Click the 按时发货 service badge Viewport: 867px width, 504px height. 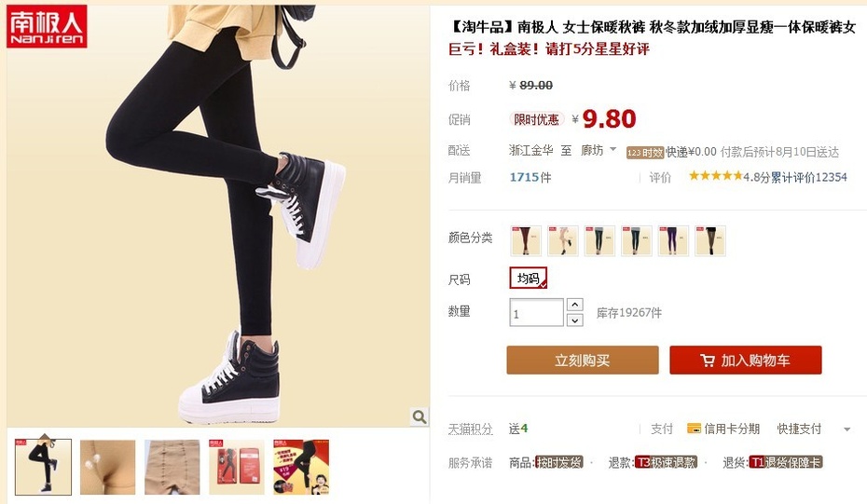click(x=559, y=462)
